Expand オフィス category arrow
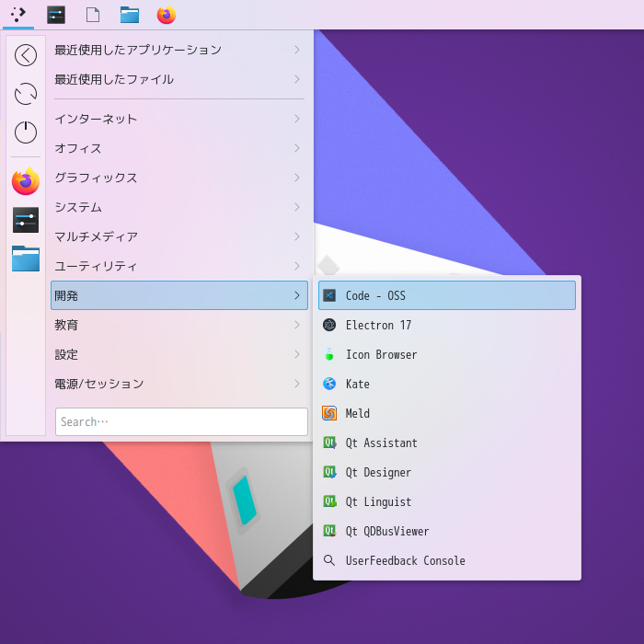 [297, 148]
